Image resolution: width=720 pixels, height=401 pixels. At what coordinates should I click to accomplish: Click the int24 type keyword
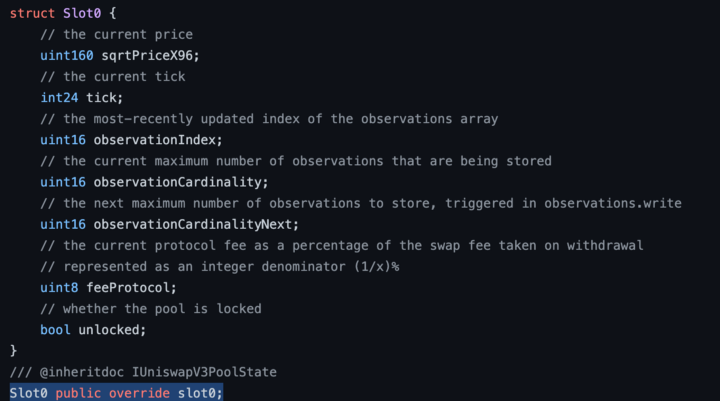[x=59, y=97]
